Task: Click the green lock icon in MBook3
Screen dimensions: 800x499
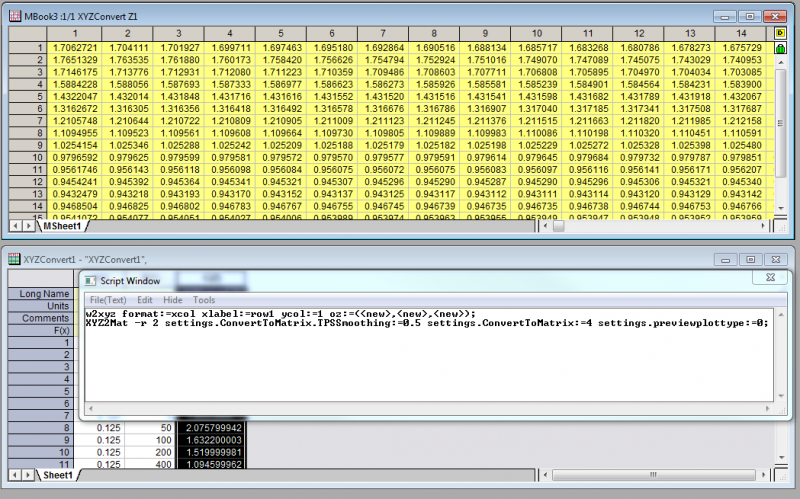Action: pos(780,48)
